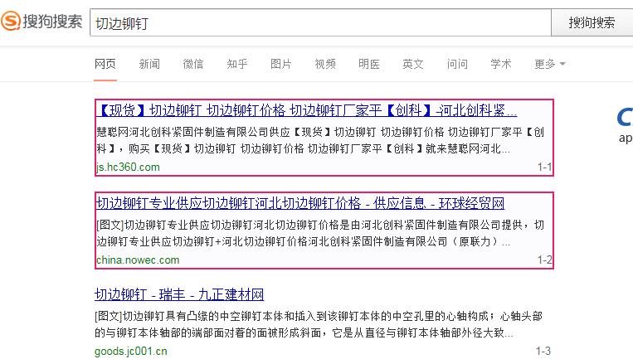Expand the 更多 dropdown menu

549,64
